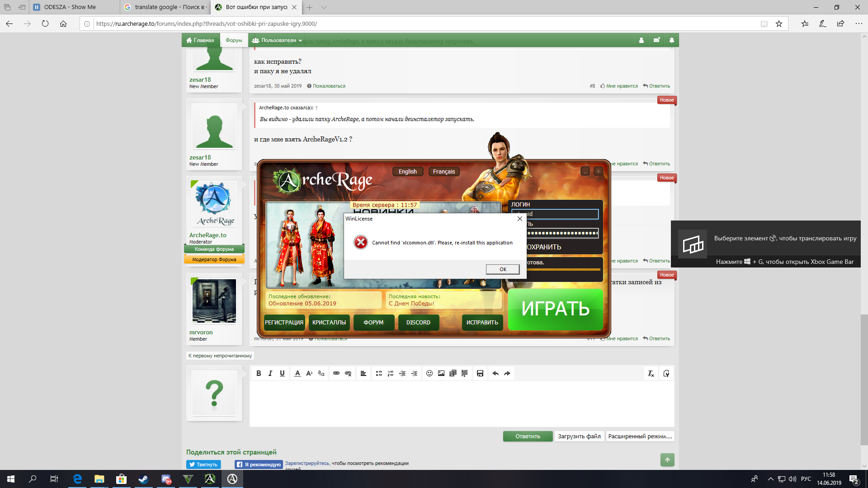
Task: Toggle bold formatting in reply editor
Action: (259, 373)
